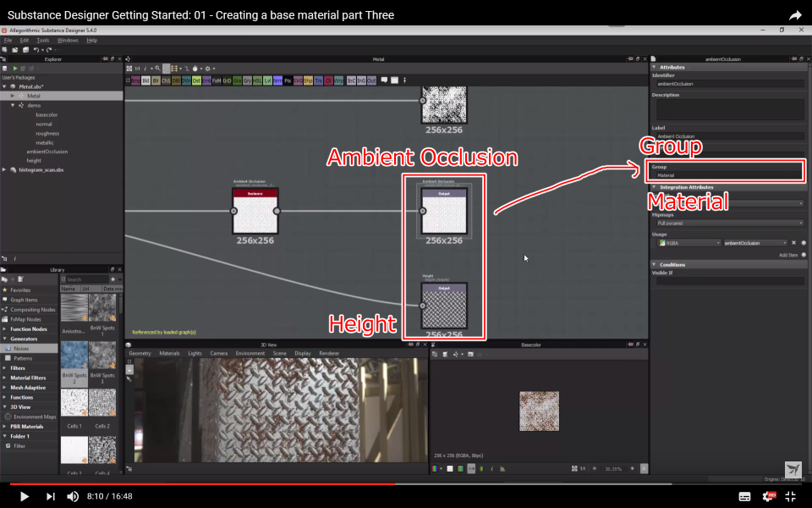The height and width of the screenshot is (508, 812).
Task: Add a Distance (Dst) node
Action: (x=196, y=81)
